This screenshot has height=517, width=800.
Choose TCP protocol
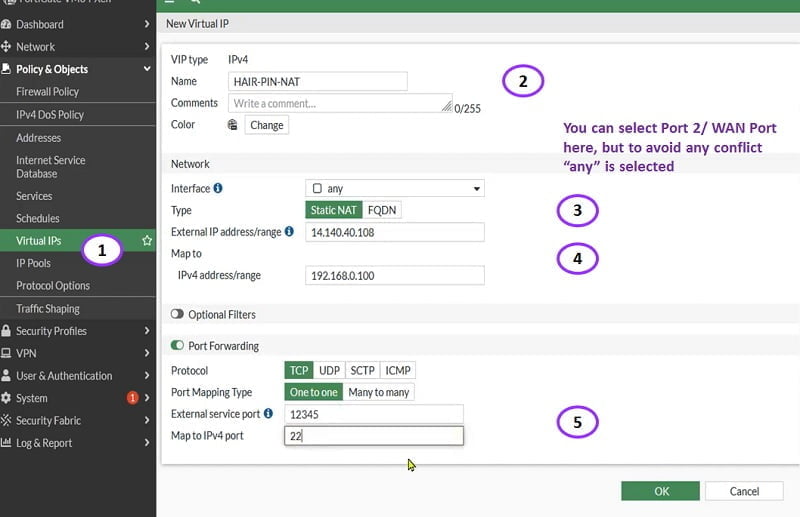tap(299, 371)
